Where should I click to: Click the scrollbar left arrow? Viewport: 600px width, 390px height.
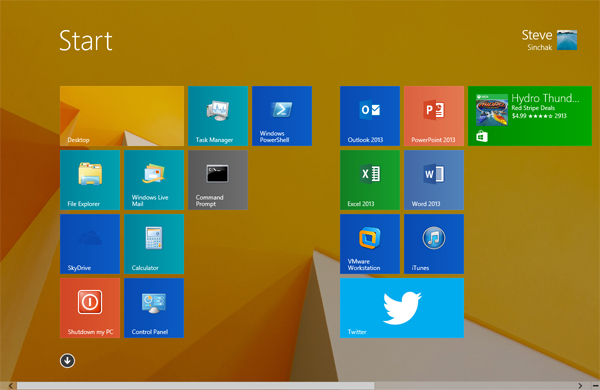(11, 386)
